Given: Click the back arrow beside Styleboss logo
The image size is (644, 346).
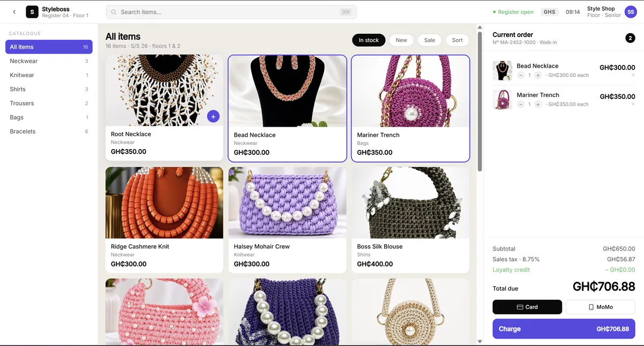Looking at the screenshot, I should click(x=14, y=12).
